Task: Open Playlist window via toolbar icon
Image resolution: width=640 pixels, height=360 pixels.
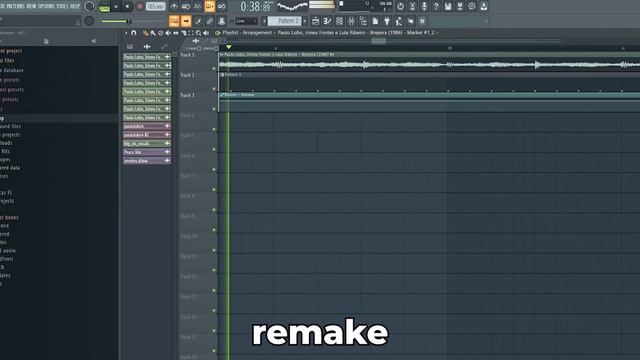Action: (x=316, y=21)
